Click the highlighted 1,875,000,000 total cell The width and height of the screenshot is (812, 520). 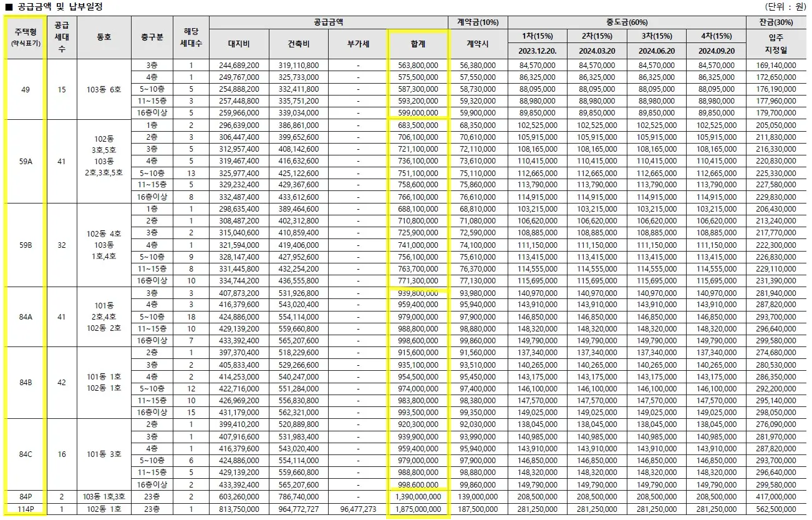coord(418,509)
